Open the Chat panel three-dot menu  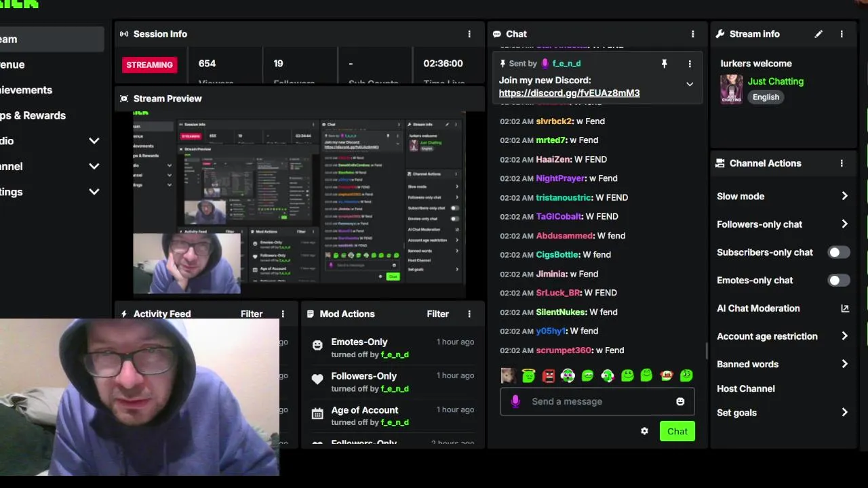[692, 34]
